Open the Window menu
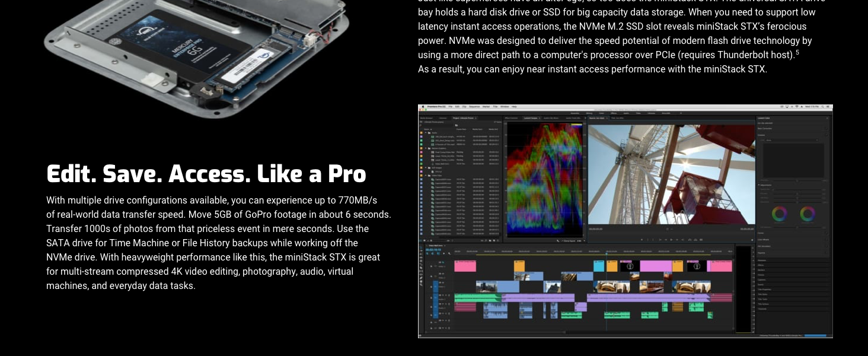The image size is (868, 356). (x=504, y=107)
